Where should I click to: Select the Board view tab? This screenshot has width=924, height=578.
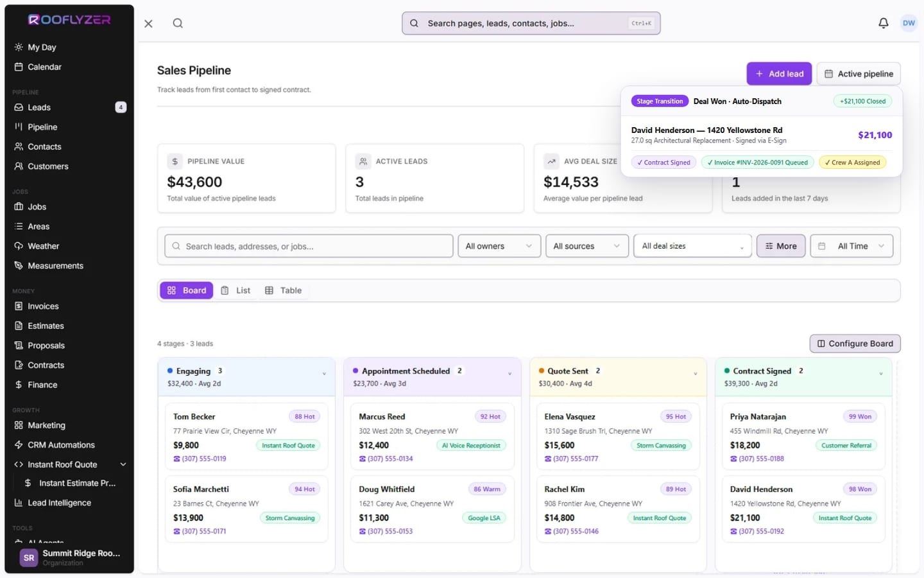pyautogui.click(x=187, y=290)
